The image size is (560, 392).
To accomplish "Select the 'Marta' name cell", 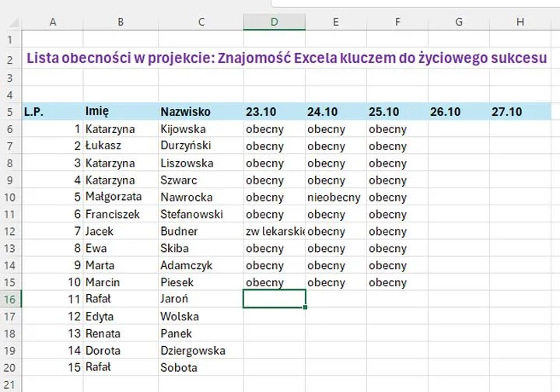I will pyautogui.click(x=121, y=265).
